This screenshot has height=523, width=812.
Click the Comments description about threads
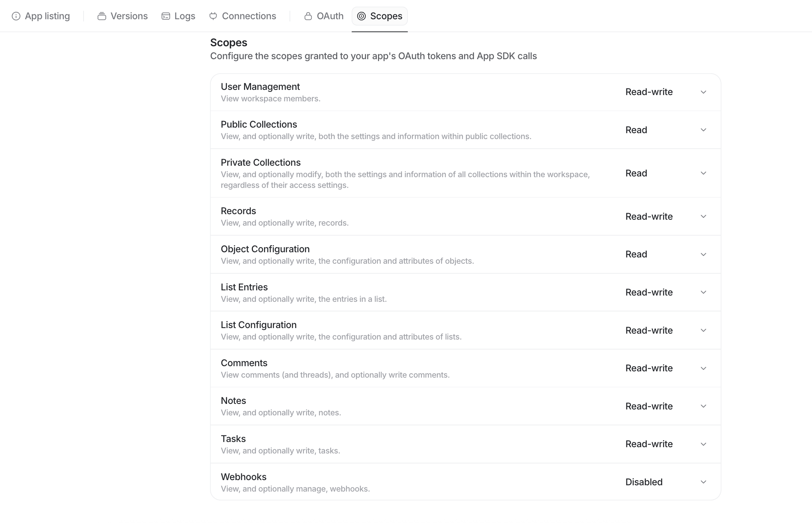point(335,375)
